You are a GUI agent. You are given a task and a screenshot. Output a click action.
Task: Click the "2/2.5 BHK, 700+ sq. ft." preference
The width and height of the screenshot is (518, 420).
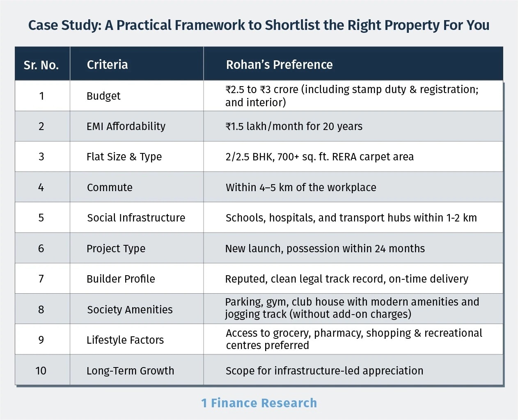click(x=319, y=157)
